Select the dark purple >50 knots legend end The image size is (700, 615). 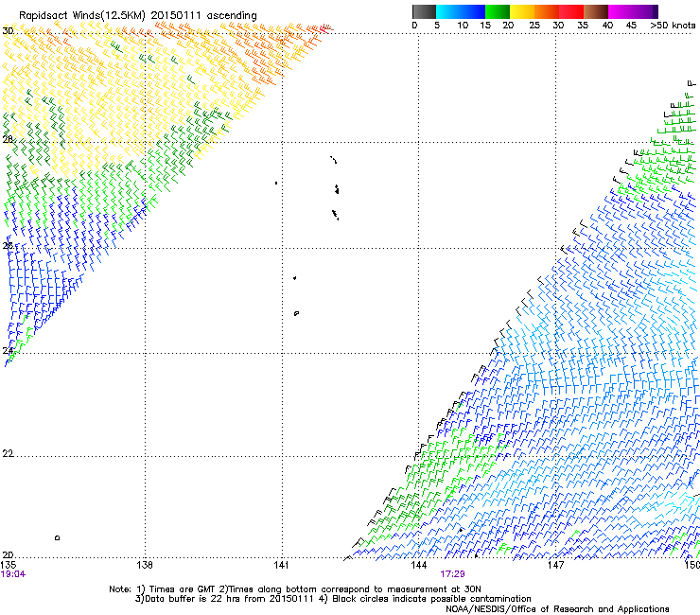coord(655,11)
